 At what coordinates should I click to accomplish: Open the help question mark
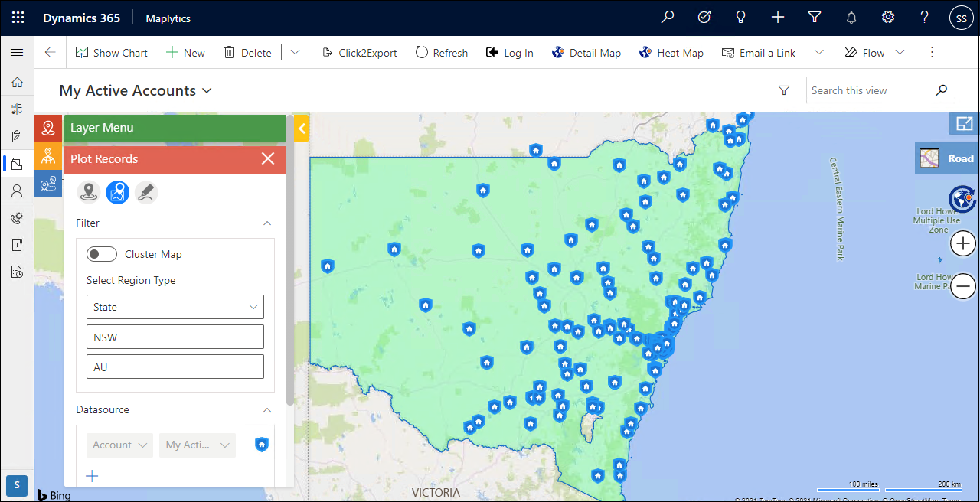(x=925, y=18)
